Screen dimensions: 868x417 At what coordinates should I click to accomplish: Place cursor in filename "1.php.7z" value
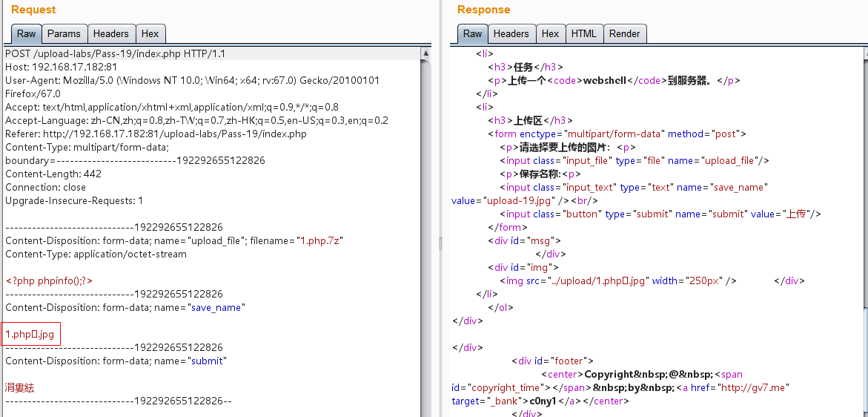[x=320, y=241]
